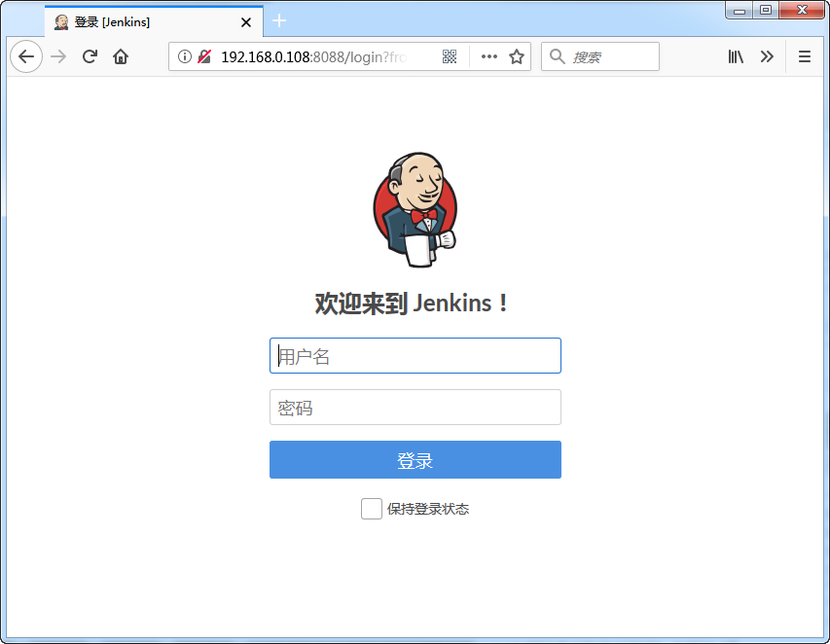
Task: Open the Firefox hamburger menu
Action: [805, 56]
